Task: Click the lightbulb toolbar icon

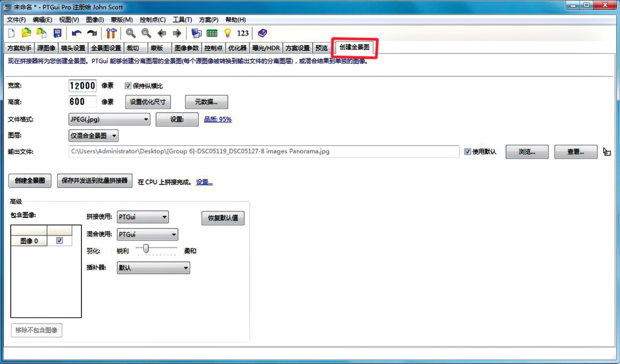Action: 228,33
